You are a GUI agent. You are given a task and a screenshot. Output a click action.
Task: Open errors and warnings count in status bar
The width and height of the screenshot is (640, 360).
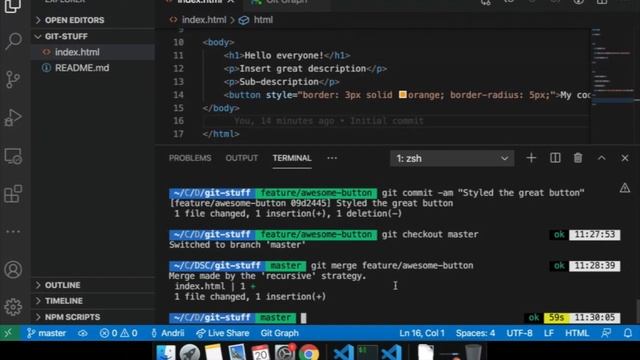118,333
